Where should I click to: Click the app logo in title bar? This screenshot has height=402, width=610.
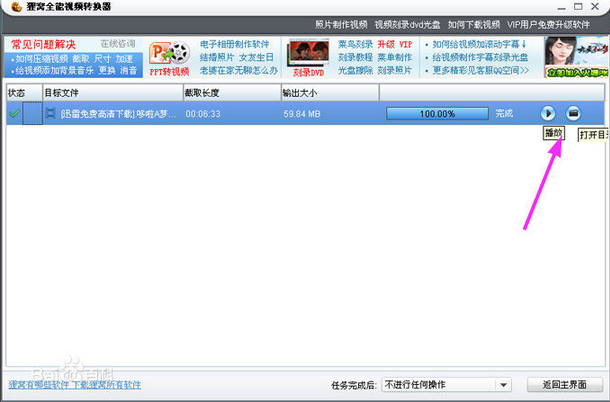pos(16,7)
